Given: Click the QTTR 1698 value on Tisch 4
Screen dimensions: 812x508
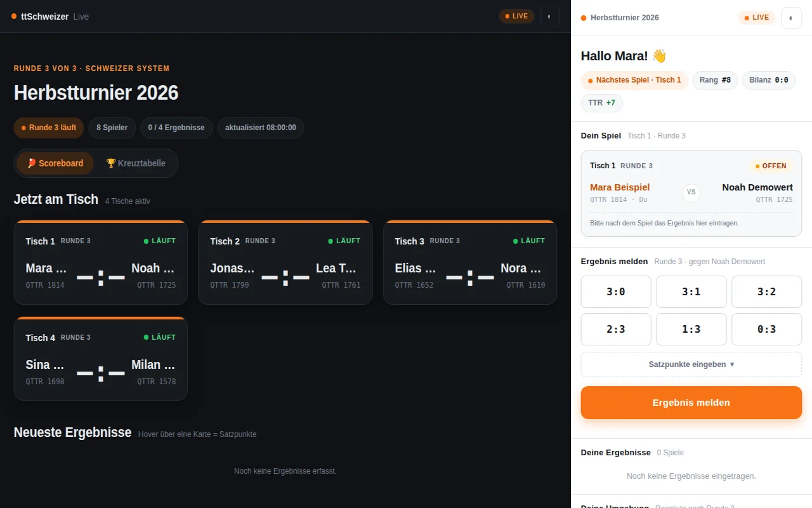Looking at the screenshot, I should point(45,382).
